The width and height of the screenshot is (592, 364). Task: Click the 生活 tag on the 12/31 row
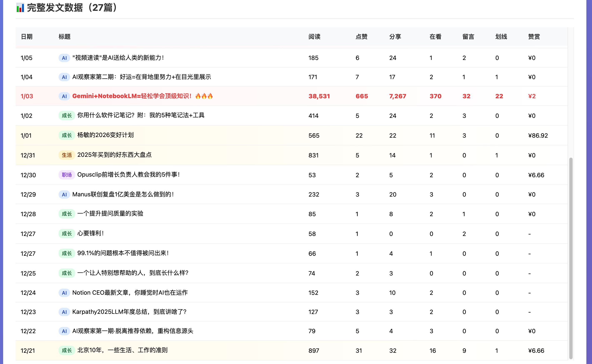(67, 155)
